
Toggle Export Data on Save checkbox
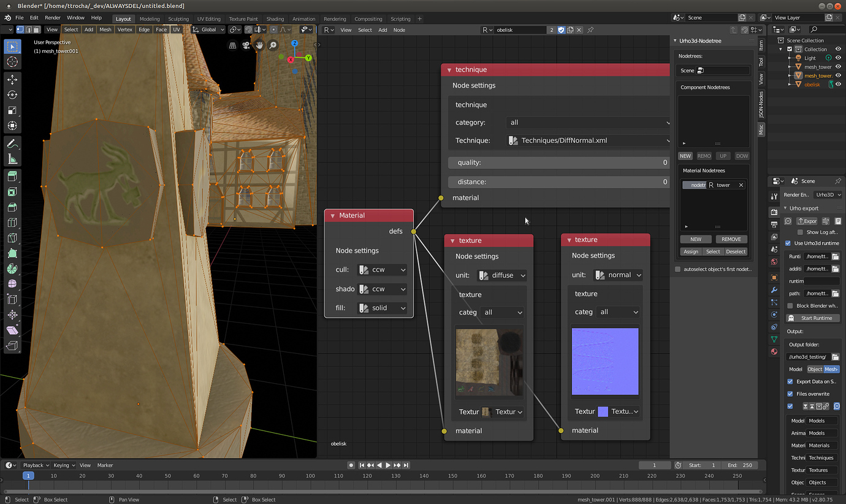790,381
